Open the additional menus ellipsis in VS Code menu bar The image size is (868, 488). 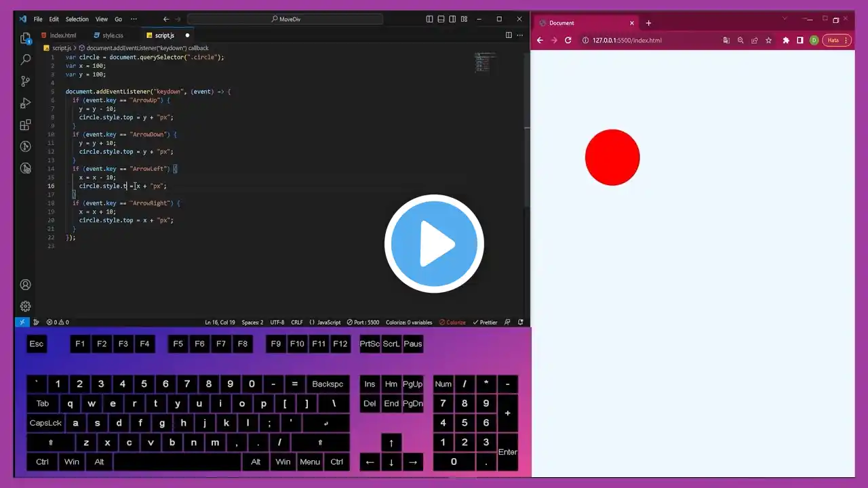coord(134,19)
